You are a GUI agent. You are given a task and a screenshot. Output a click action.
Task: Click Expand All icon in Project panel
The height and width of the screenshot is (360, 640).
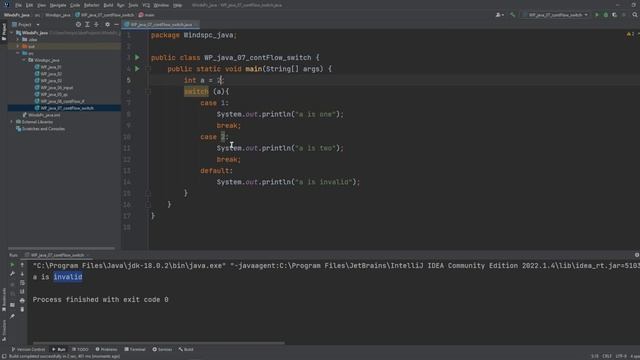pos(87,24)
